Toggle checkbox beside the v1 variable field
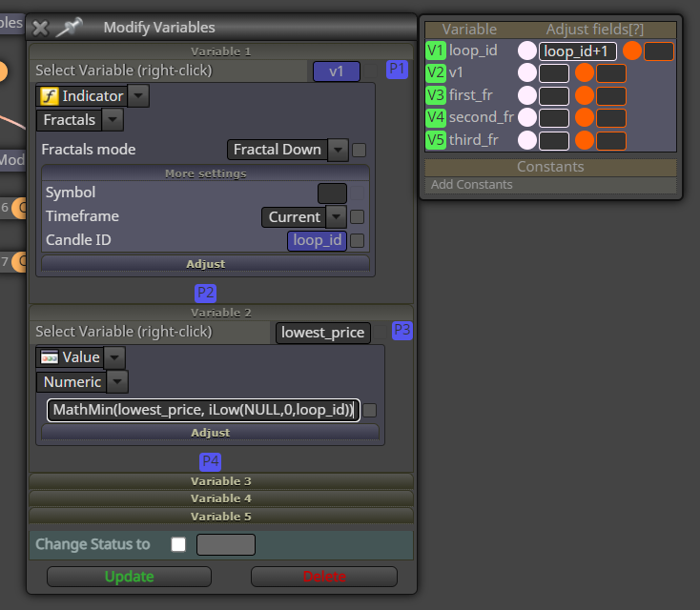This screenshot has width=700, height=610. 370,71
